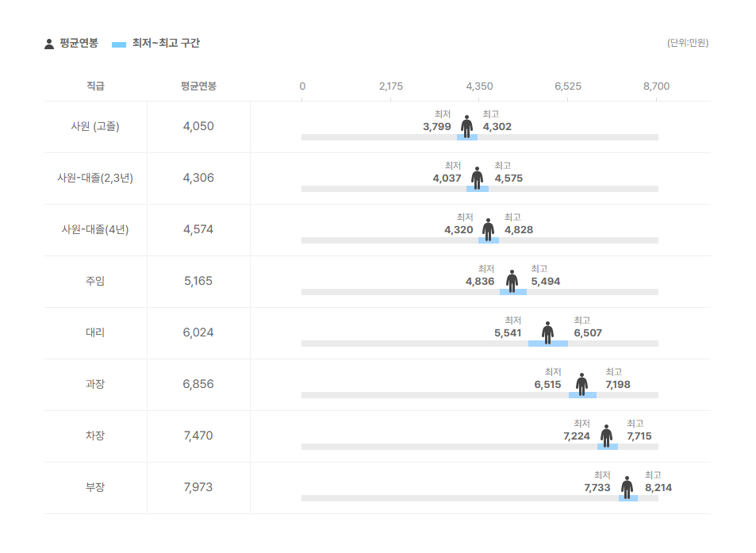Click the 평균연봉 column header
The width and height of the screenshot is (756, 553).
[198, 86]
